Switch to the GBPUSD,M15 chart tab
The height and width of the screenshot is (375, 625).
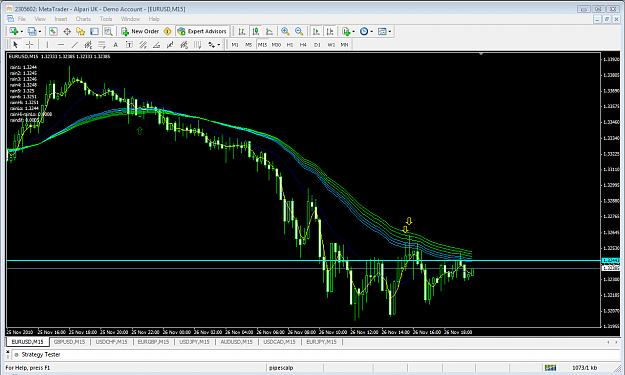tap(69, 342)
